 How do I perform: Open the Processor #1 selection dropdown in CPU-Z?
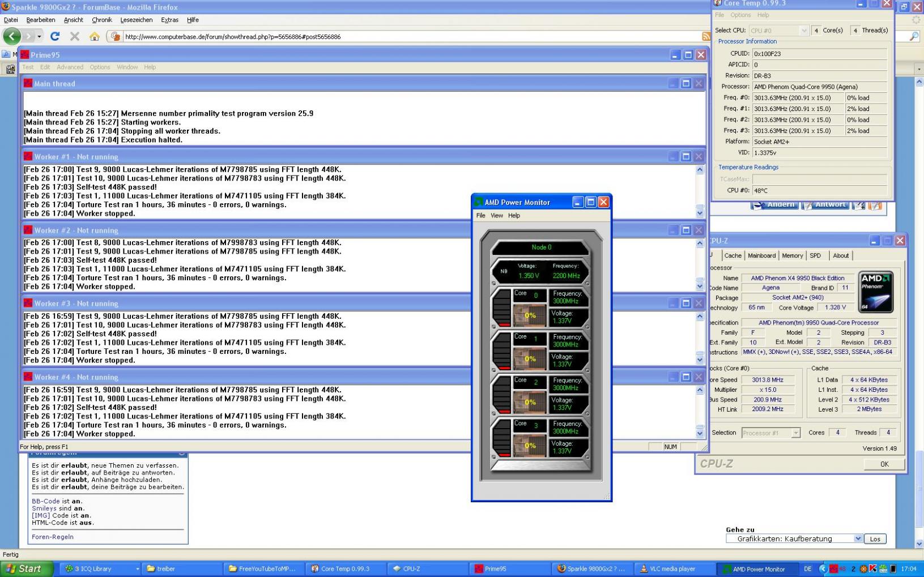(x=770, y=433)
